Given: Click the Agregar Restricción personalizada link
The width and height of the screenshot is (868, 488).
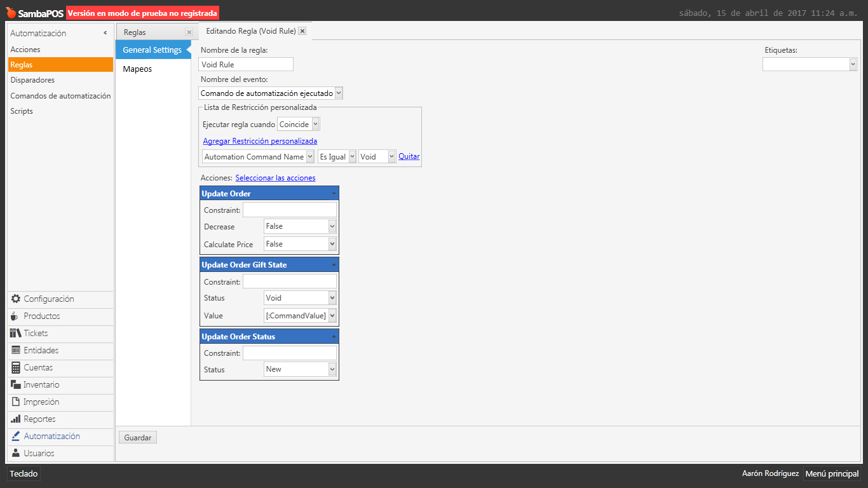Looking at the screenshot, I should click(x=260, y=141).
